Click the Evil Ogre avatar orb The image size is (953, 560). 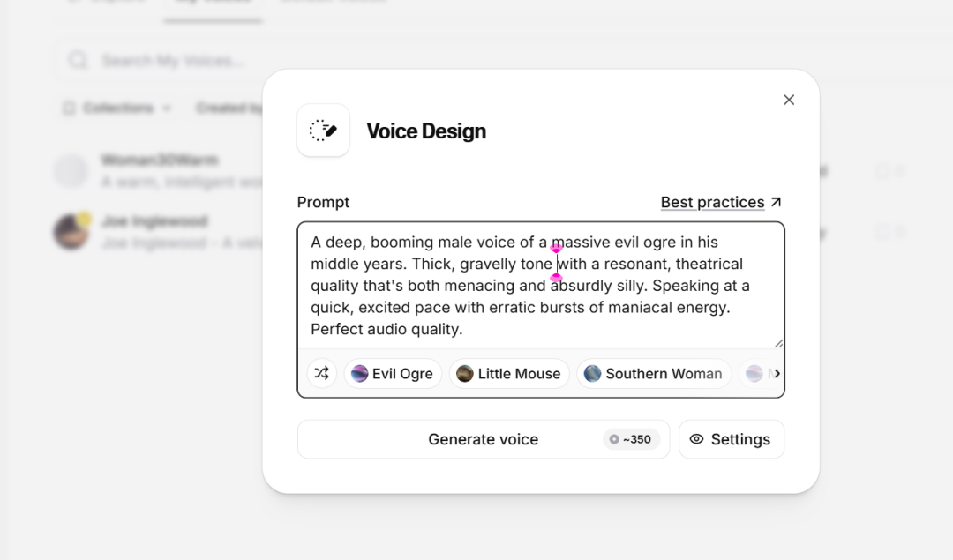359,374
